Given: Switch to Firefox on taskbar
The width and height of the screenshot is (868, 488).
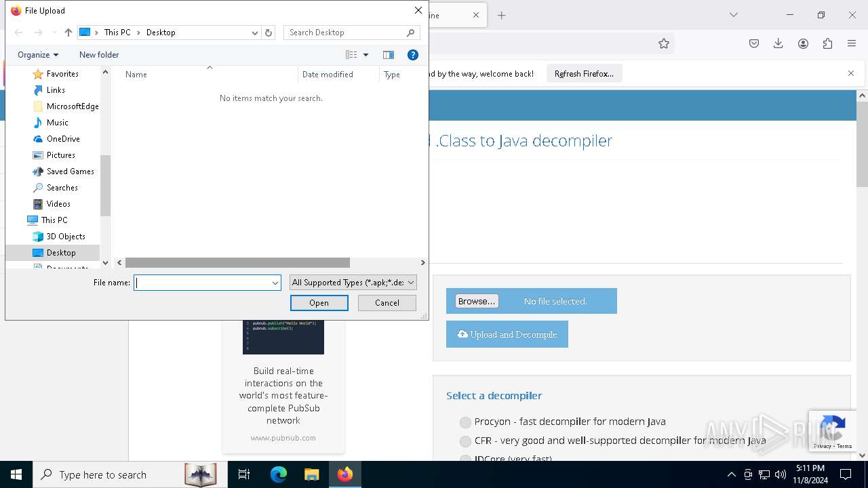Looking at the screenshot, I should pyautogui.click(x=345, y=474).
